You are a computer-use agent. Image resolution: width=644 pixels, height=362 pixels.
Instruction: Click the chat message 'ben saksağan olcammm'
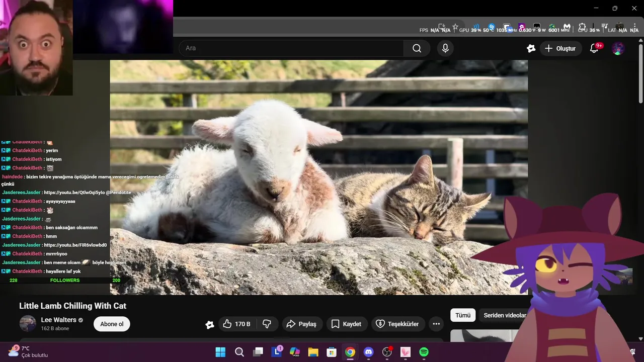point(71,227)
